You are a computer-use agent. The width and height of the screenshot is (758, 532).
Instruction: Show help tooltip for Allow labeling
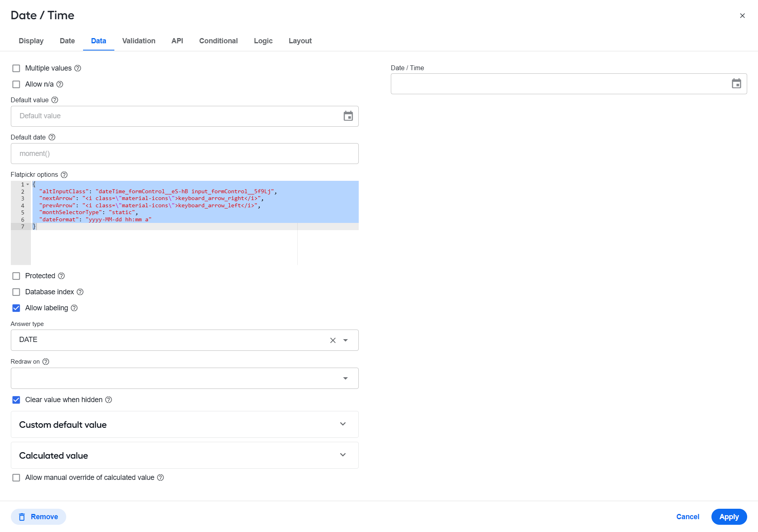click(x=74, y=308)
